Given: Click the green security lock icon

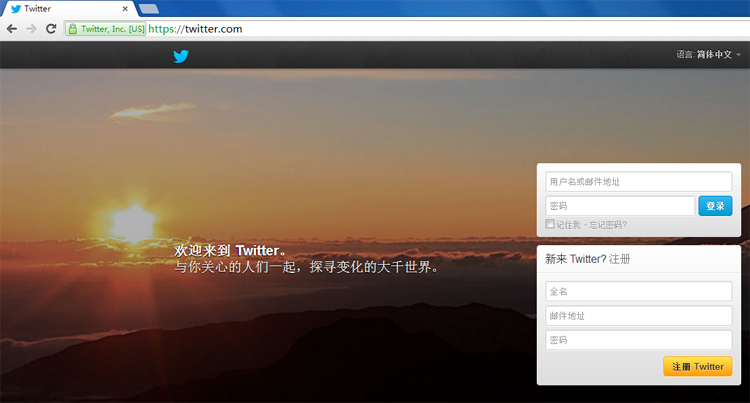Looking at the screenshot, I should [x=72, y=29].
